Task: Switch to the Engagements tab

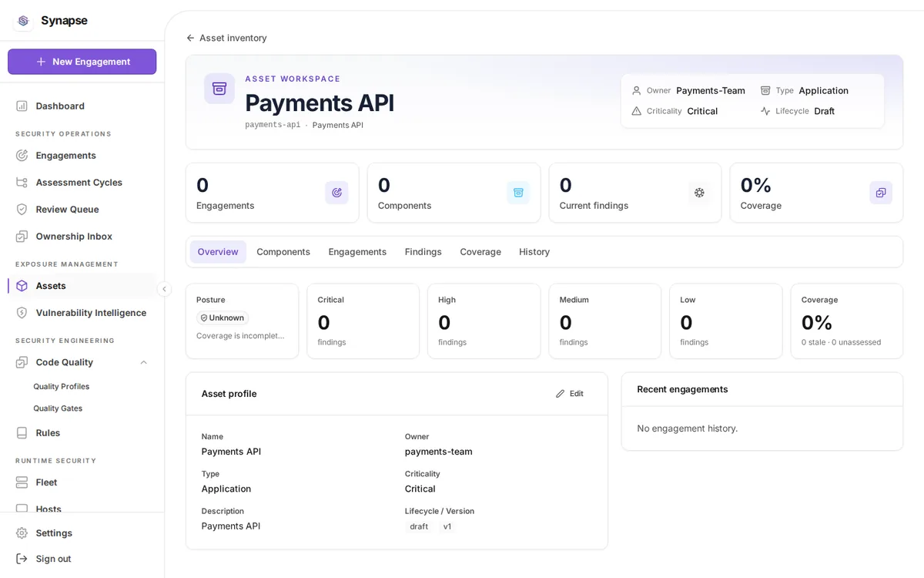Action: tap(357, 252)
